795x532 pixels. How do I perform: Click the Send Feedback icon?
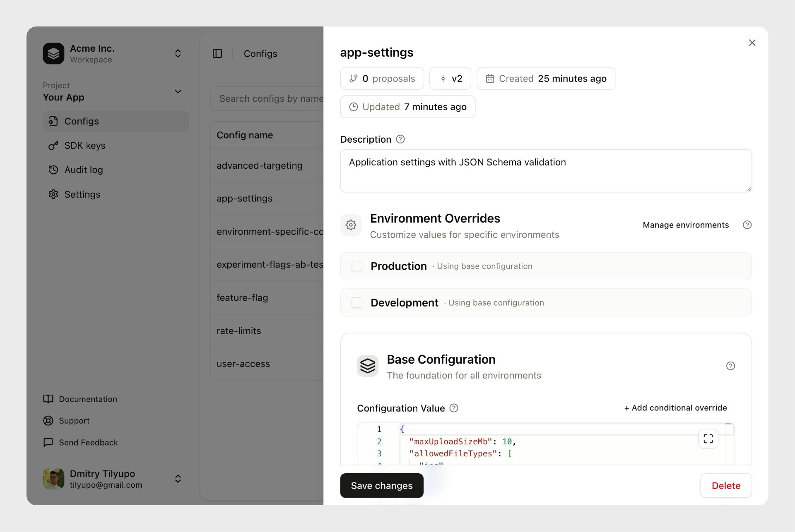pyautogui.click(x=48, y=442)
